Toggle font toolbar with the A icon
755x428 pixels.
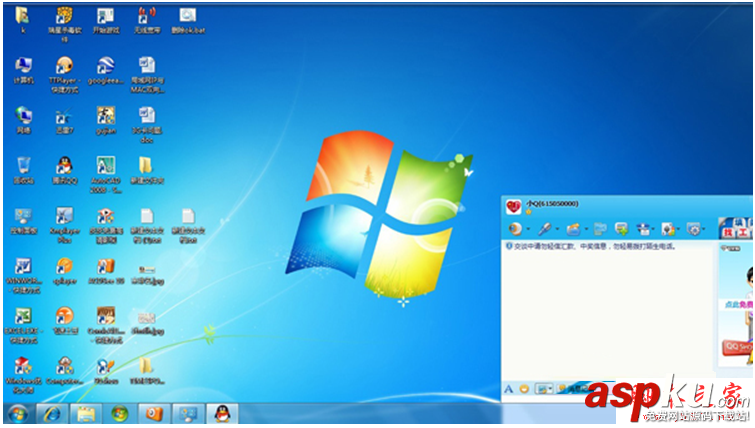(508, 389)
